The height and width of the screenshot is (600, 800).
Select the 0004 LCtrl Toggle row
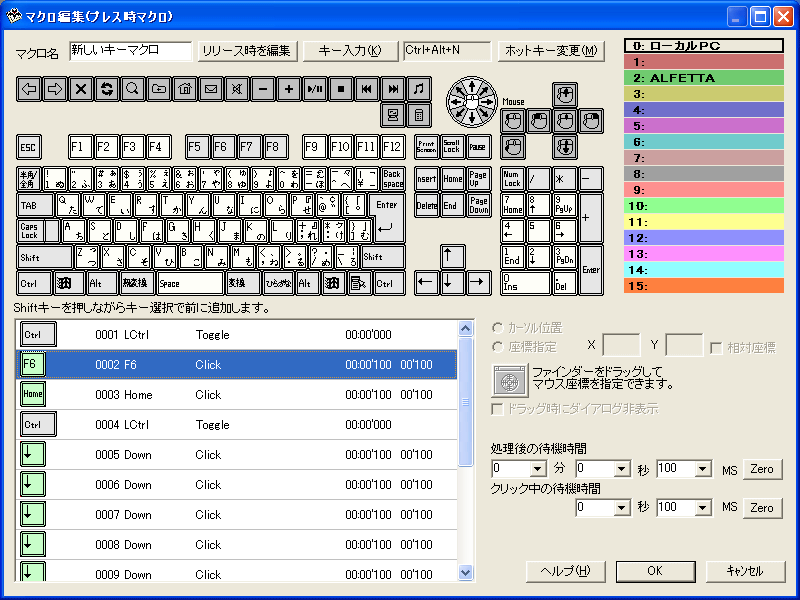[x=237, y=424]
